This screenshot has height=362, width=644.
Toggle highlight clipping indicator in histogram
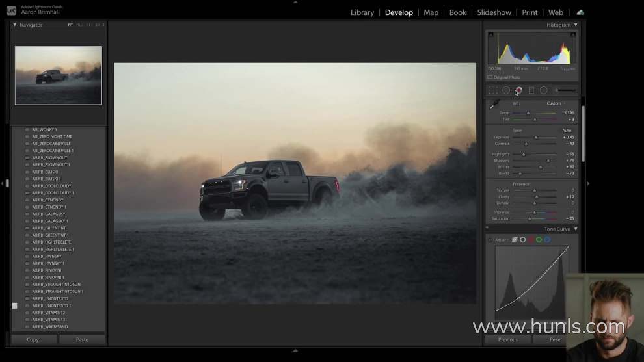click(x=573, y=35)
